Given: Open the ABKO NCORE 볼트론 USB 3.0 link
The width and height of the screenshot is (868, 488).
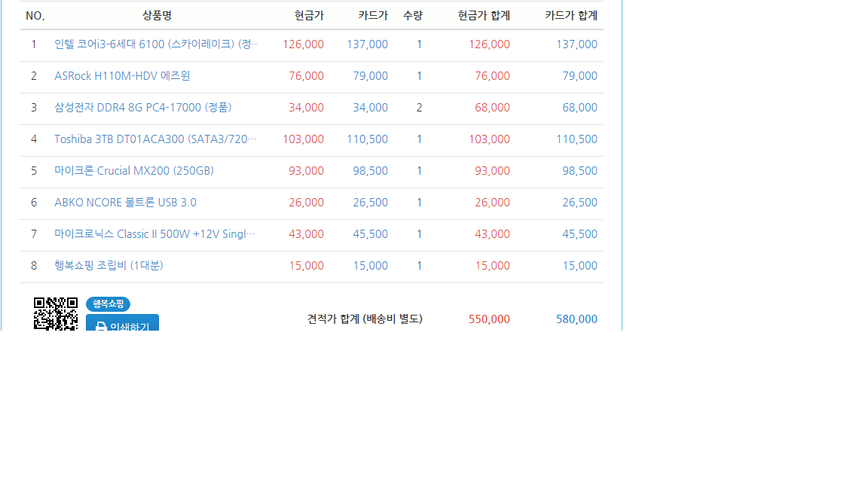Looking at the screenshot, I should (125, 203).
